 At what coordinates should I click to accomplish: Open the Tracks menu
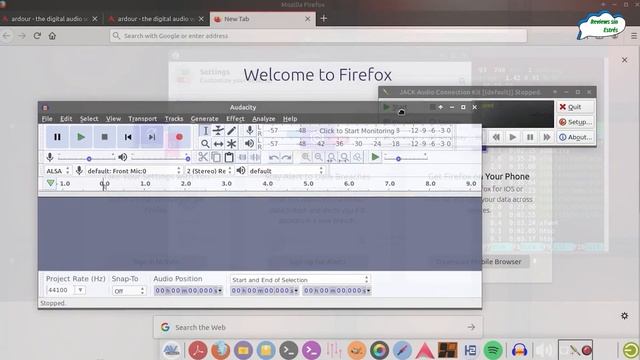pos(174,119)
